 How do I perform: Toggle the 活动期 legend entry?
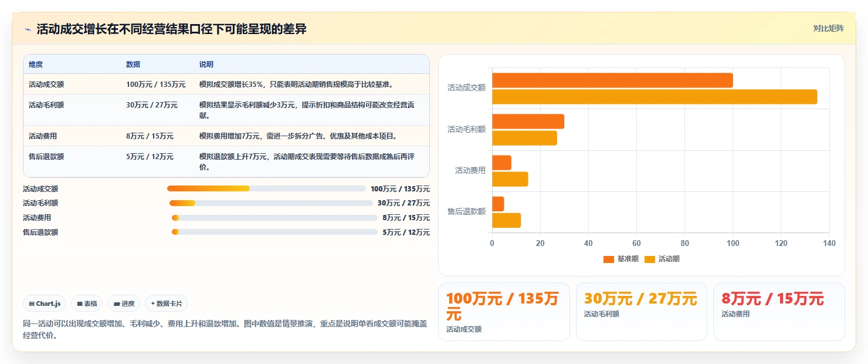662,259
